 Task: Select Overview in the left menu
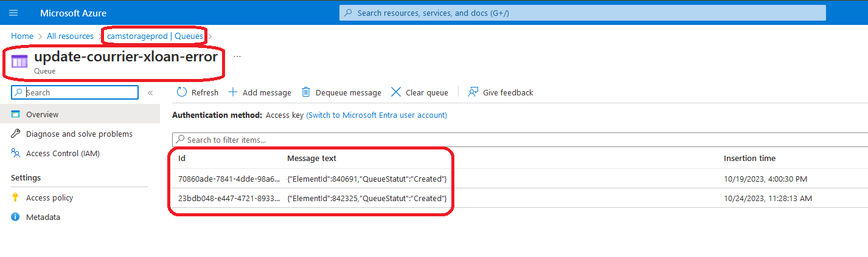click(42, 114)
